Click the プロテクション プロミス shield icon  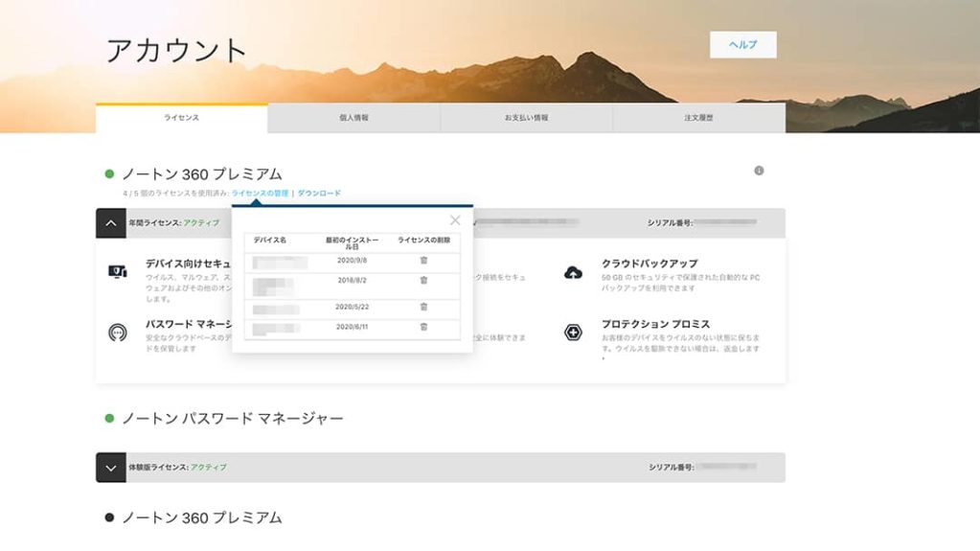click(x=573, y=333)
